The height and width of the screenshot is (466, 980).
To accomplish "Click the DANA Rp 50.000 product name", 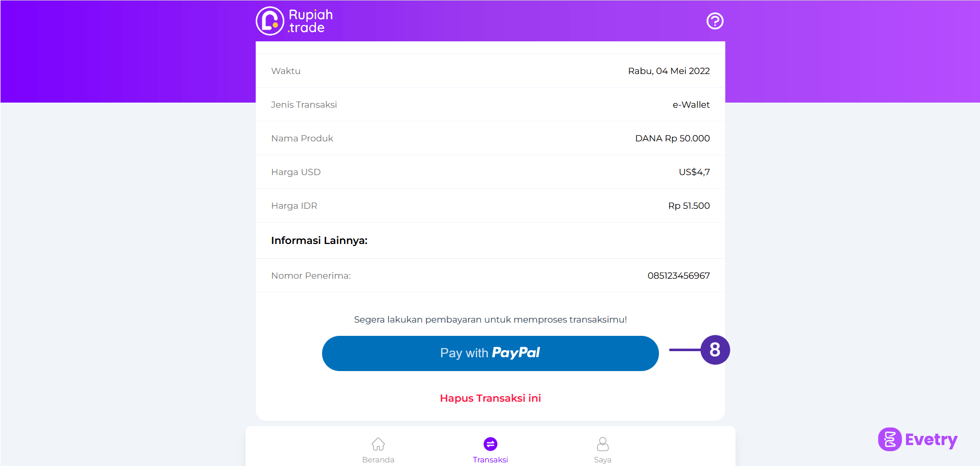I will [x=672, y=138].
